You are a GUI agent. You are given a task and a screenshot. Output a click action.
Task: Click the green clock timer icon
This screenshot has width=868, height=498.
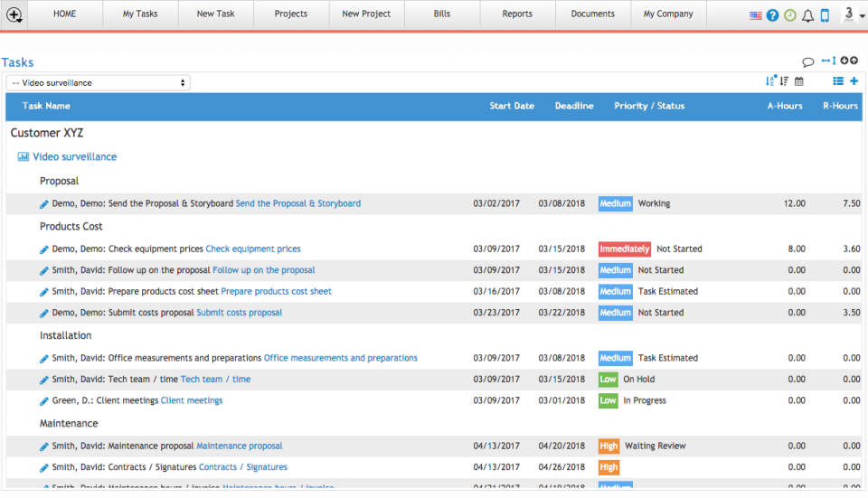pyautogui.click(x=790, y=15)
